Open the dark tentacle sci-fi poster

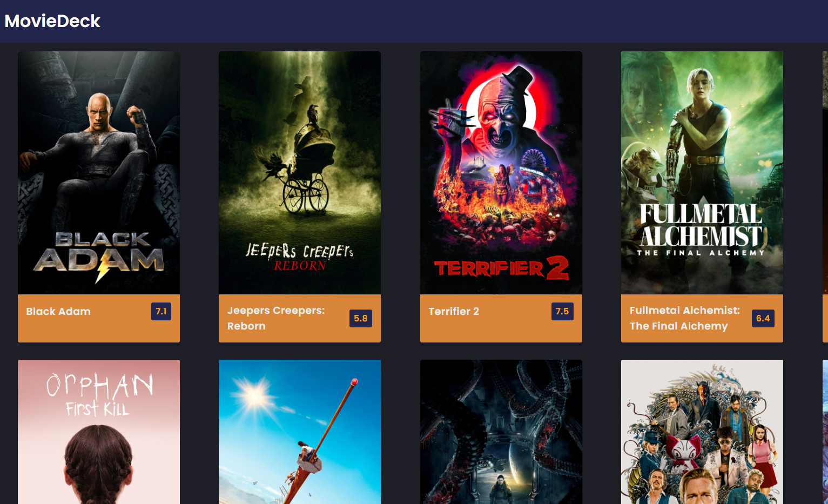501,432
